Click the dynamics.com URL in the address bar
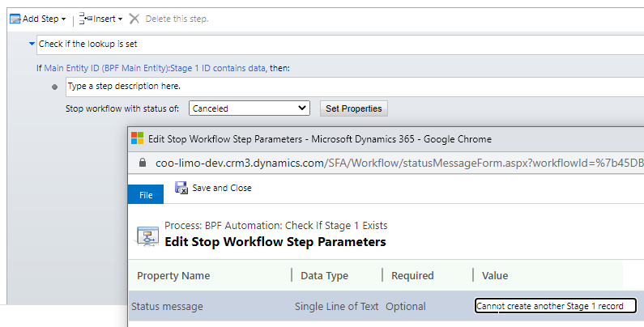The image size is (644, 327). pyautogui.click(x=399, y=163)
